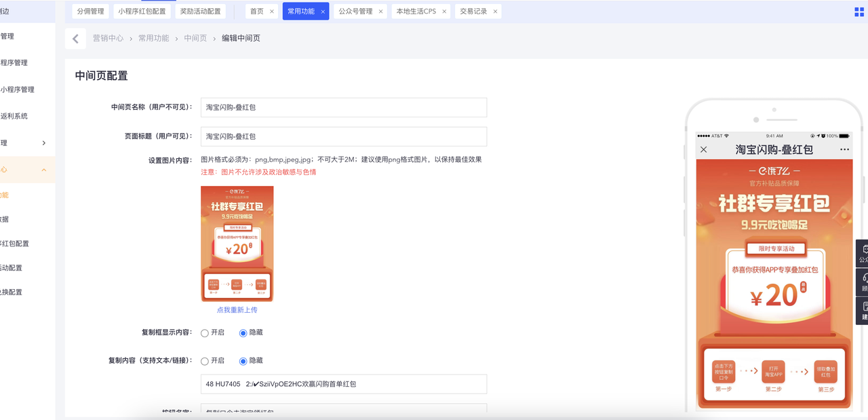
Task: Switch to the 小程序红包配置 tab
Action: [142, 12]
